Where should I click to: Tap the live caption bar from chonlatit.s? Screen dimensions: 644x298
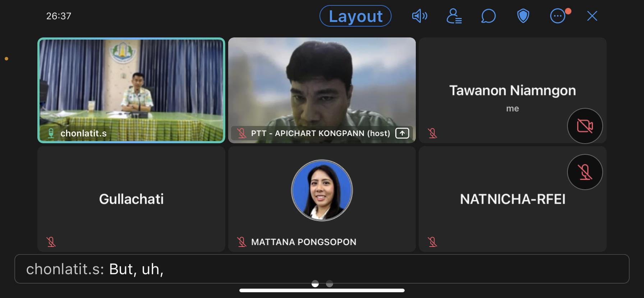click(322, 269)
